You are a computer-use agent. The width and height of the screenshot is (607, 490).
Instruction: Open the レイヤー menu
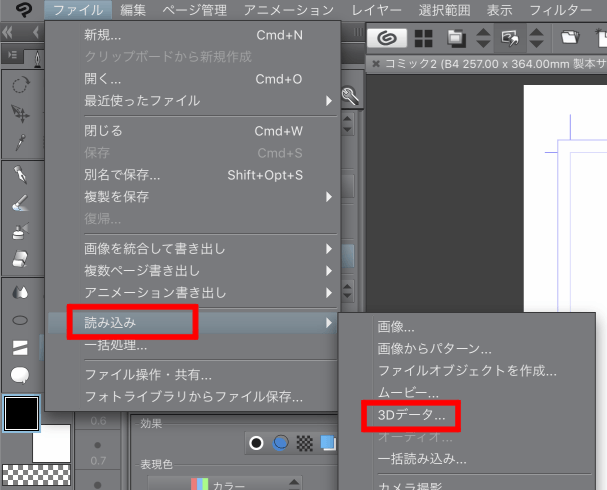click(x=379, y=11)
